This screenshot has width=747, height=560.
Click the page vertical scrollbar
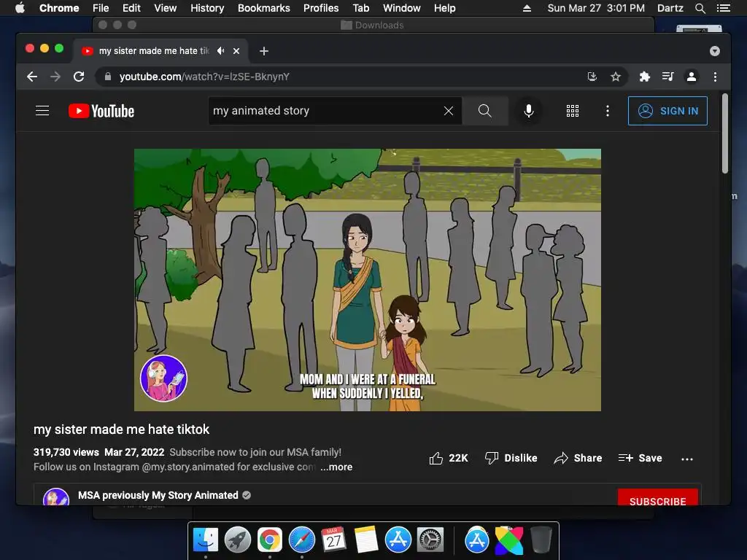pos(724,133)
